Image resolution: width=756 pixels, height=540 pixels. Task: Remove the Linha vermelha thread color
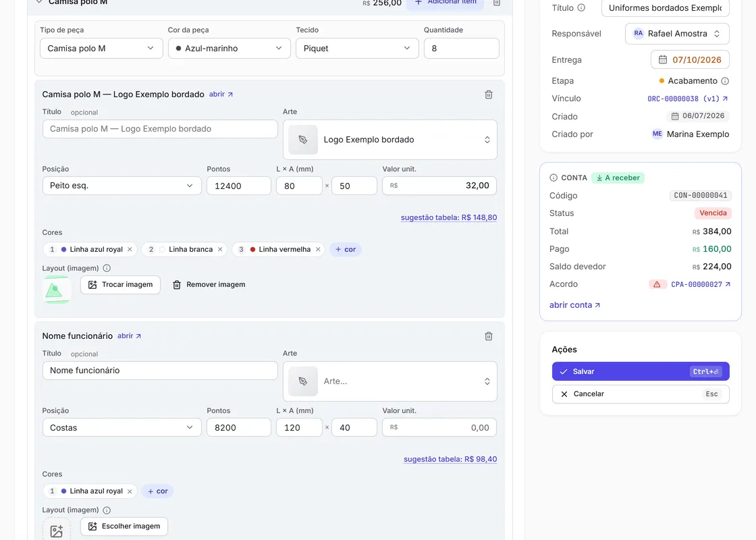click(318, 249)
